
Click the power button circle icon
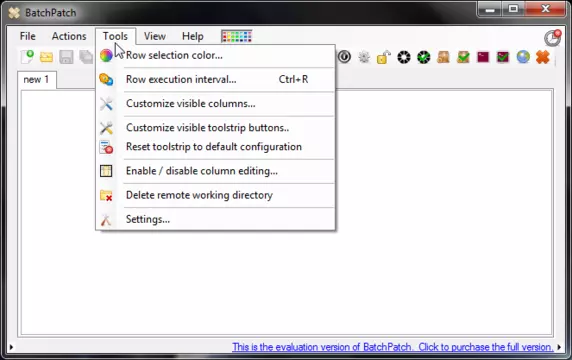(344, 57)
